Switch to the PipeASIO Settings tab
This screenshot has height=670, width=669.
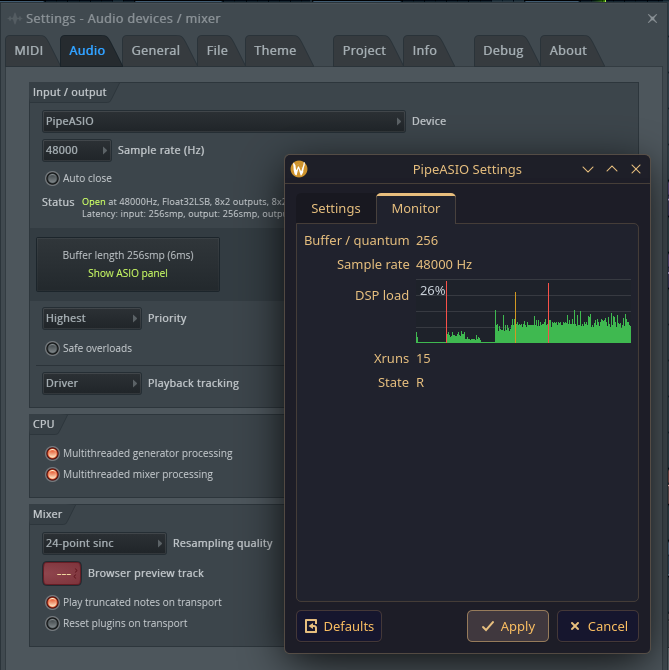(x=336, y=209)
